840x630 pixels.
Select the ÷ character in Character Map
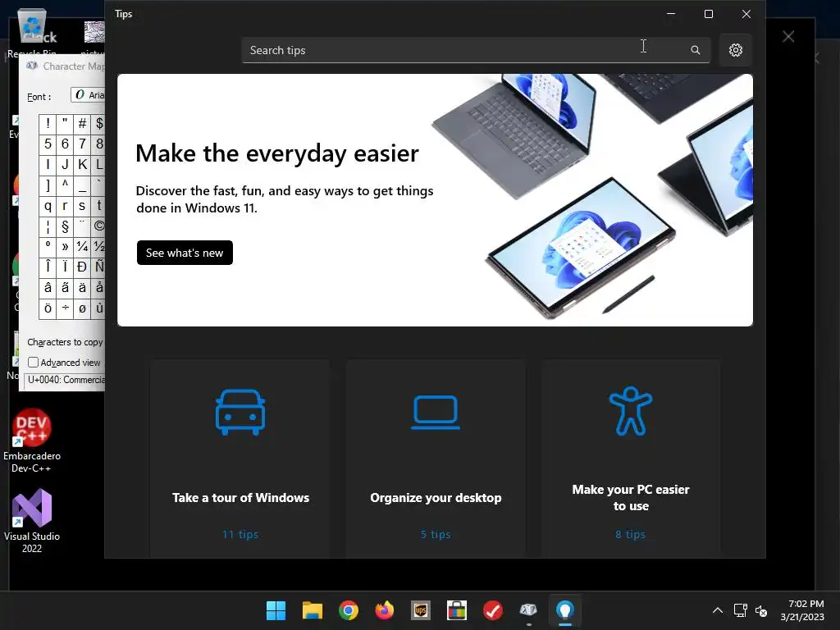pos(65,308)
